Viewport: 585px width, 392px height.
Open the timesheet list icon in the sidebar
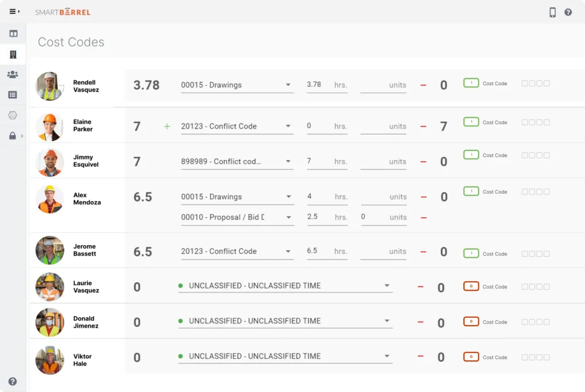13,94
